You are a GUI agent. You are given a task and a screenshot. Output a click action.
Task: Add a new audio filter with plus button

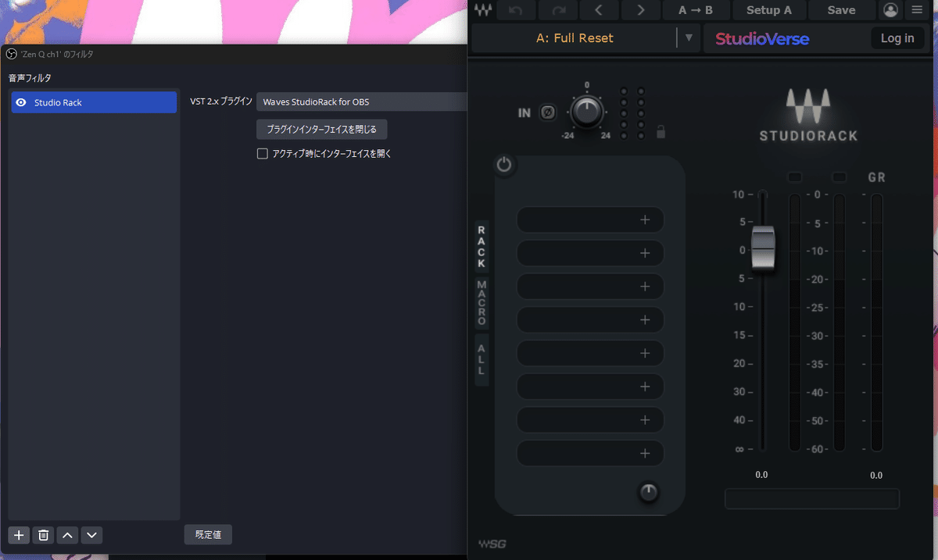20,535
